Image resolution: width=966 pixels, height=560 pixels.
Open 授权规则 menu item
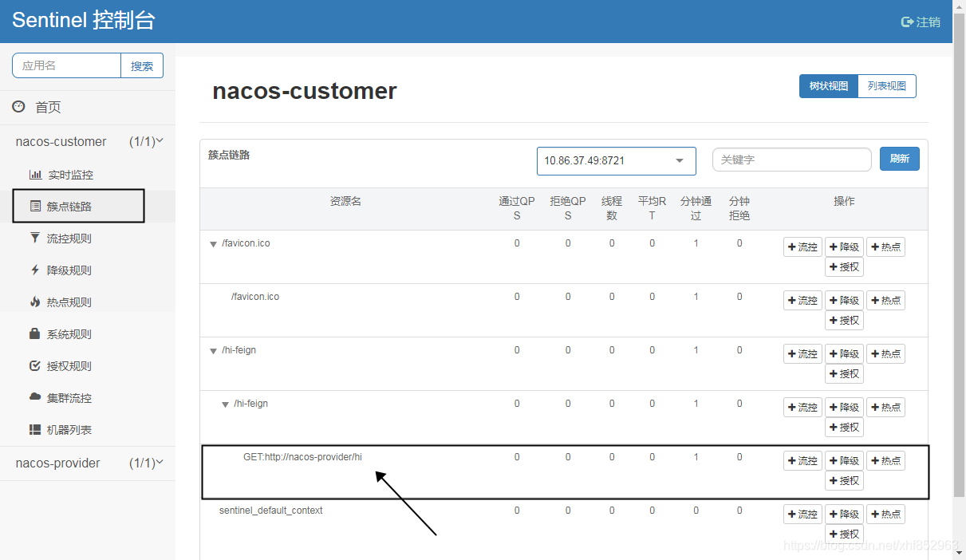[61, 366]
